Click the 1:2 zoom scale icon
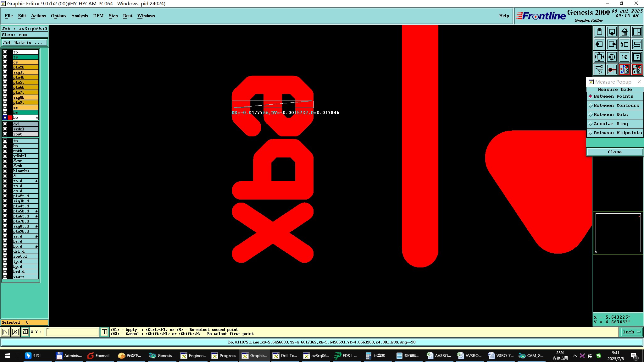This screenshot has height=362, width=644. pos(624,57)
